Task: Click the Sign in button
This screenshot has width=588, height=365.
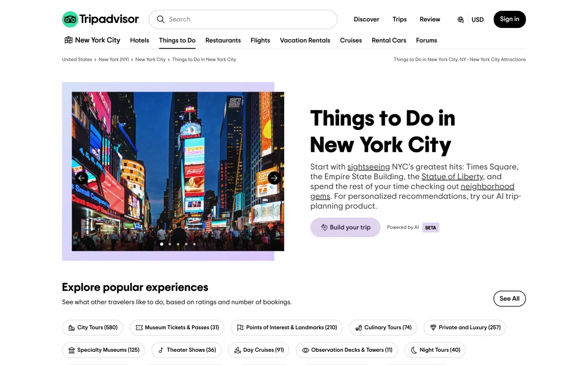Action: click(510, 19)
